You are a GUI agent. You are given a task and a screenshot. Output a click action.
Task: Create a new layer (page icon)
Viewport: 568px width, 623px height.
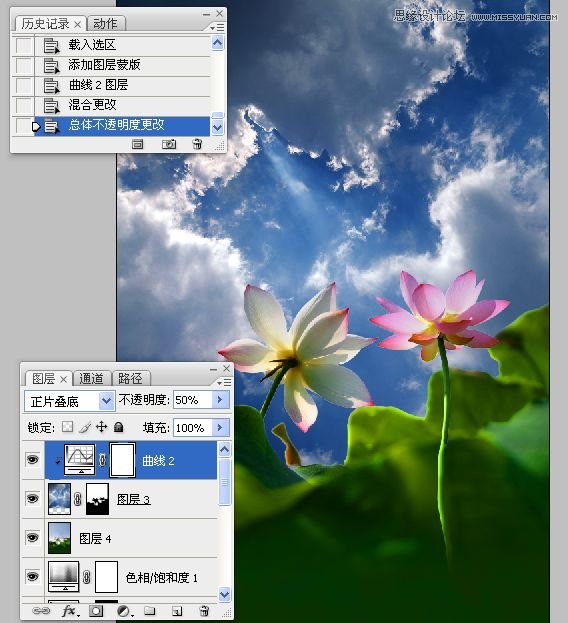177,611
